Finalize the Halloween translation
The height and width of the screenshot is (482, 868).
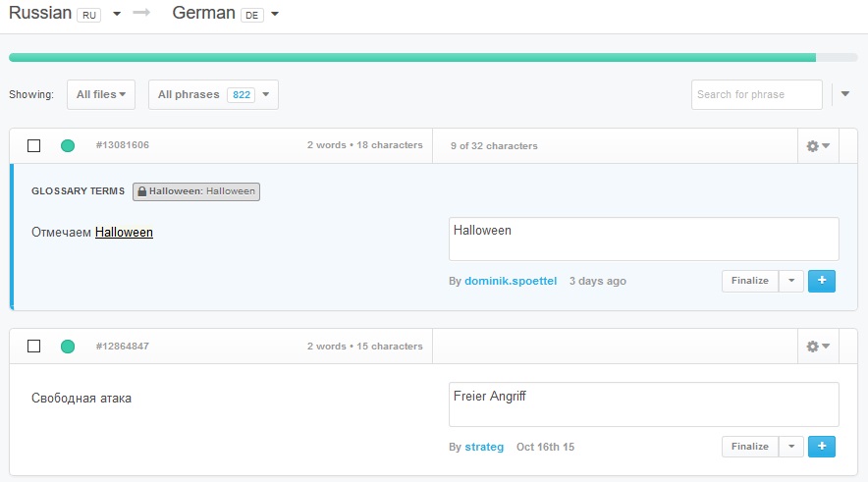pos(750,281)
